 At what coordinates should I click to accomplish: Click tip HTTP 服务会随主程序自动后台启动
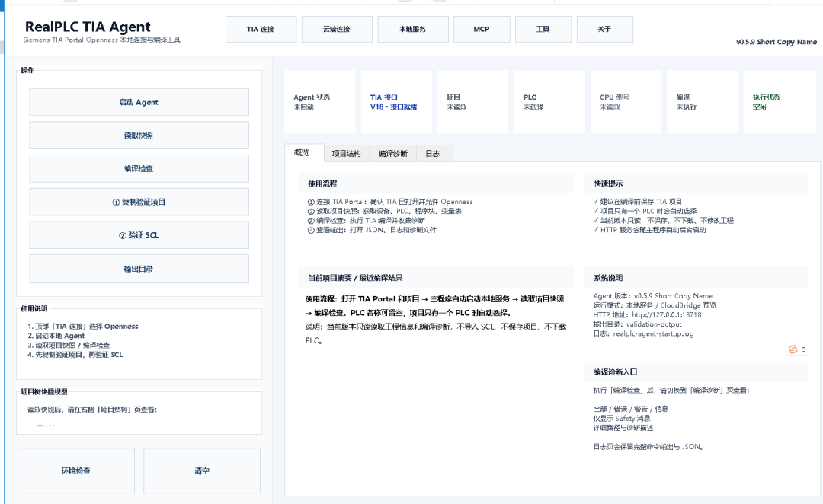650,230
